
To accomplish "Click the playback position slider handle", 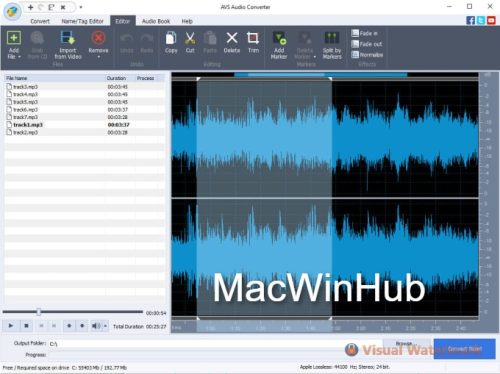I will [x=39, y=312].
